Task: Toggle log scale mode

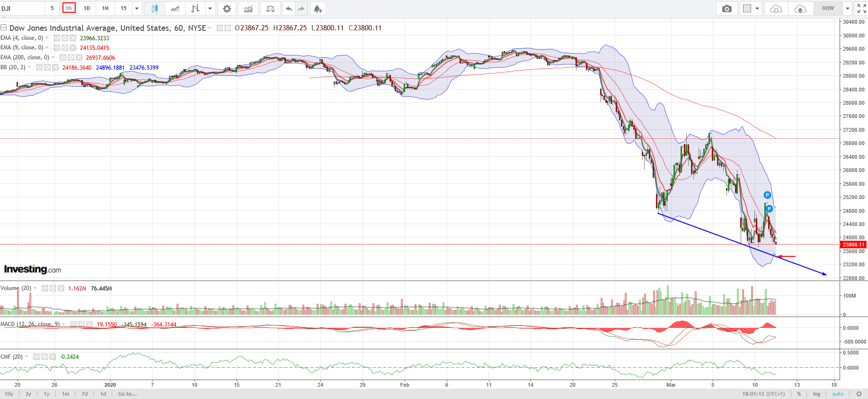Action: coord(816,394)
